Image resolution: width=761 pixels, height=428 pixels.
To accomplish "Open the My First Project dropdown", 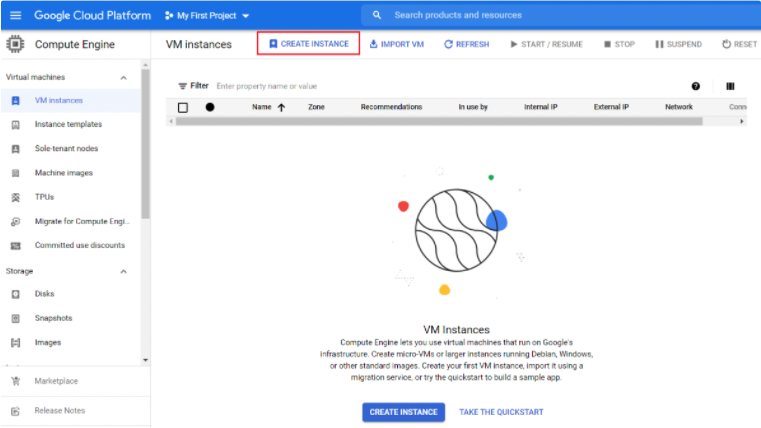I will click(212, 16).
